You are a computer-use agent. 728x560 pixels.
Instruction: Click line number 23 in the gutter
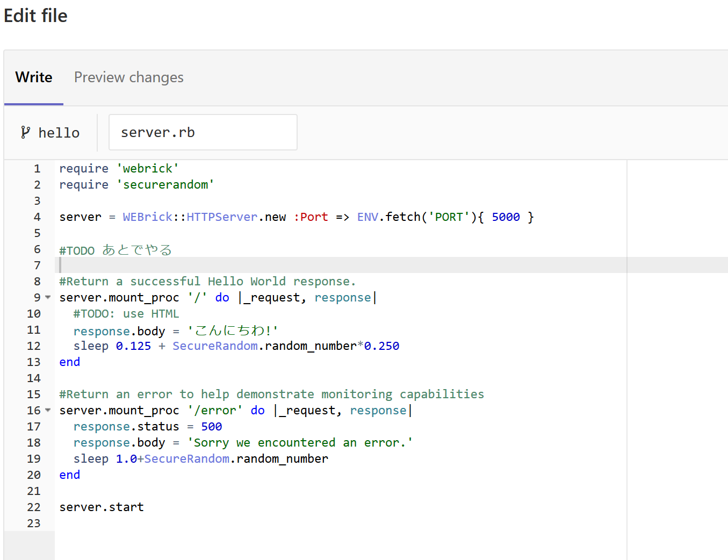click(x=34, y=523)
